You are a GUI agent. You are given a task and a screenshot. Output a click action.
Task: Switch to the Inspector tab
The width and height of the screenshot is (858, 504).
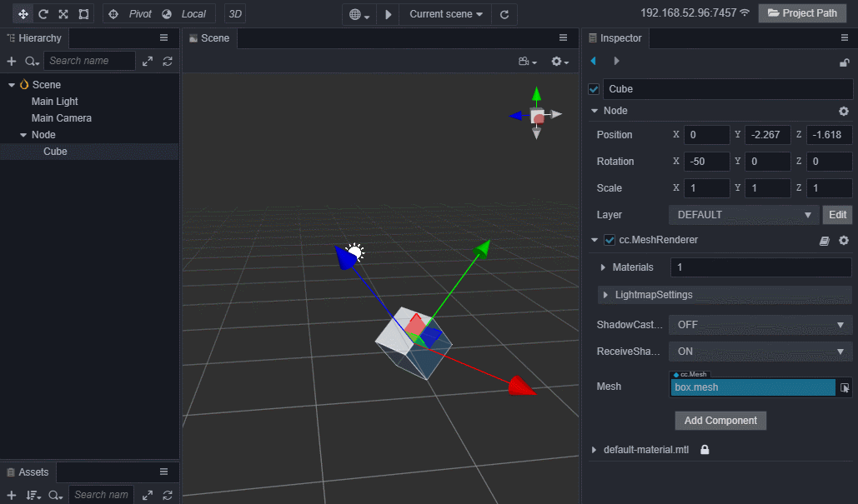click(615, 38)
